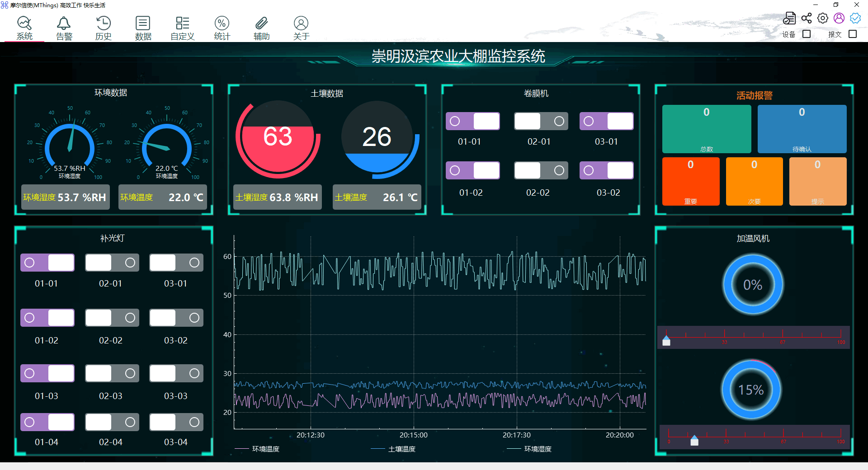
Task: Click the red 重要 alarm tile
Action: [690, 181]
